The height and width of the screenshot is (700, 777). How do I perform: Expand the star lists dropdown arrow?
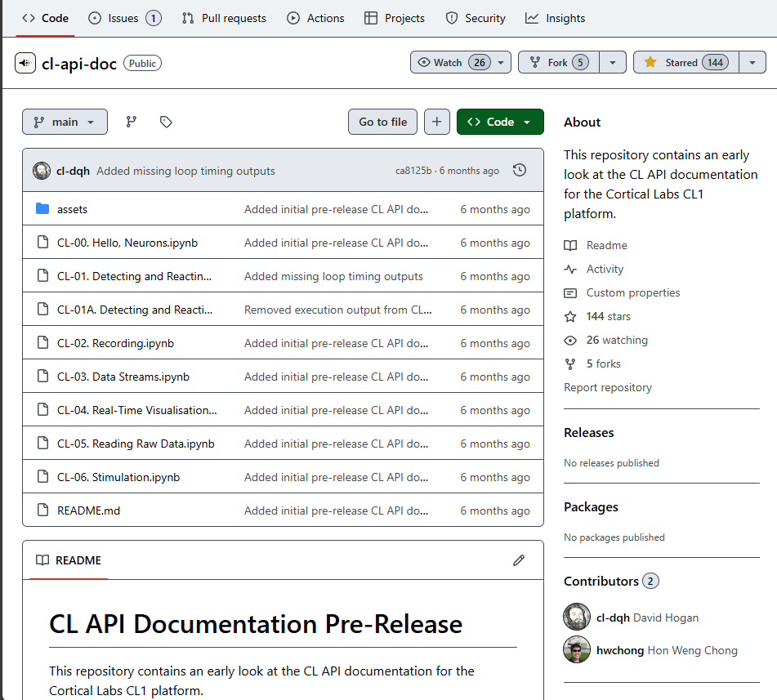(752, 62)
